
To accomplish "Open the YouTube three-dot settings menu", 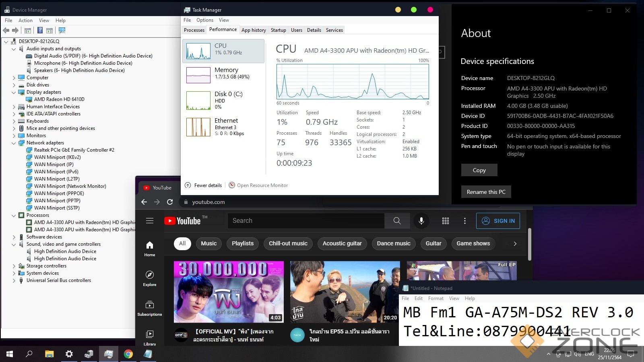I will point(464,221).
